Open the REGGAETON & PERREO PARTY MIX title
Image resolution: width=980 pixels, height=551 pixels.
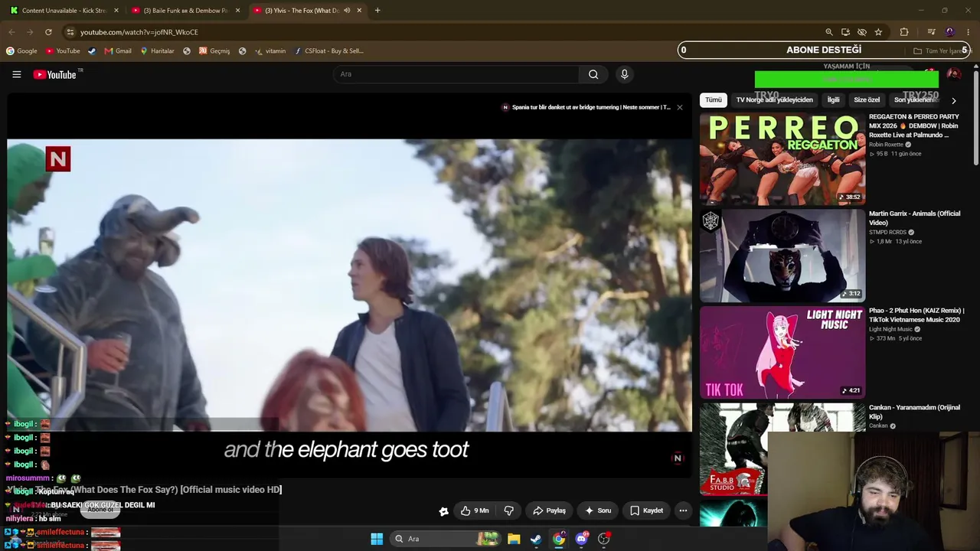coord(914,126)
